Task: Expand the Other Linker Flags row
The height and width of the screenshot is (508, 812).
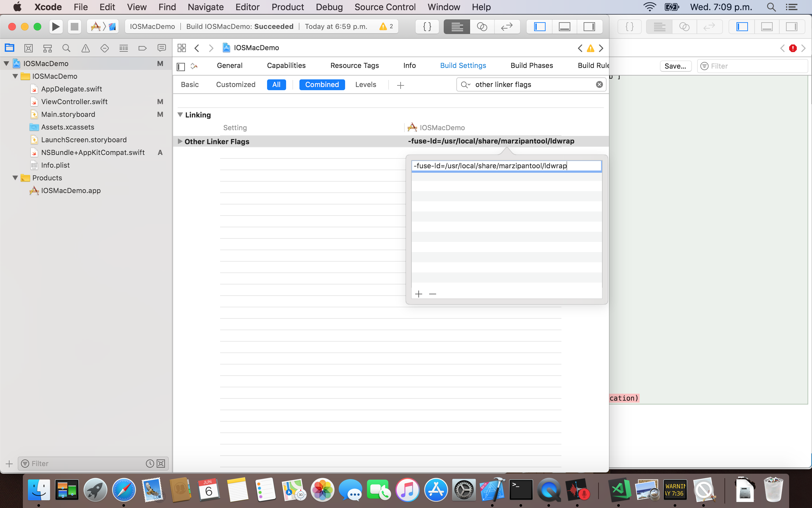Action: (180, 142)
